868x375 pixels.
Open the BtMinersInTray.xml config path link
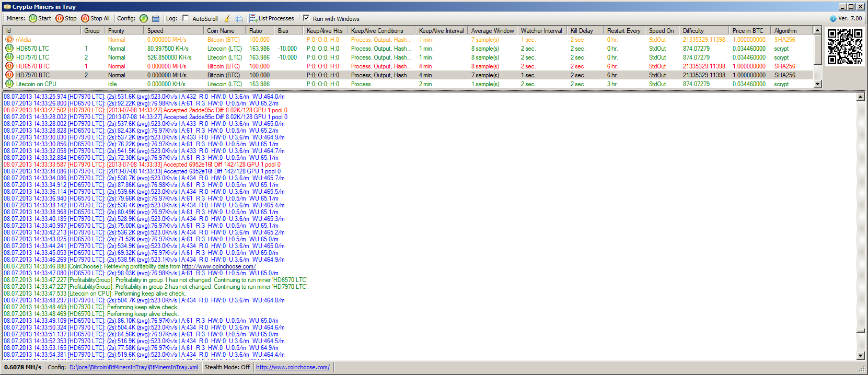pyautogui.click(x=133, y=367)
